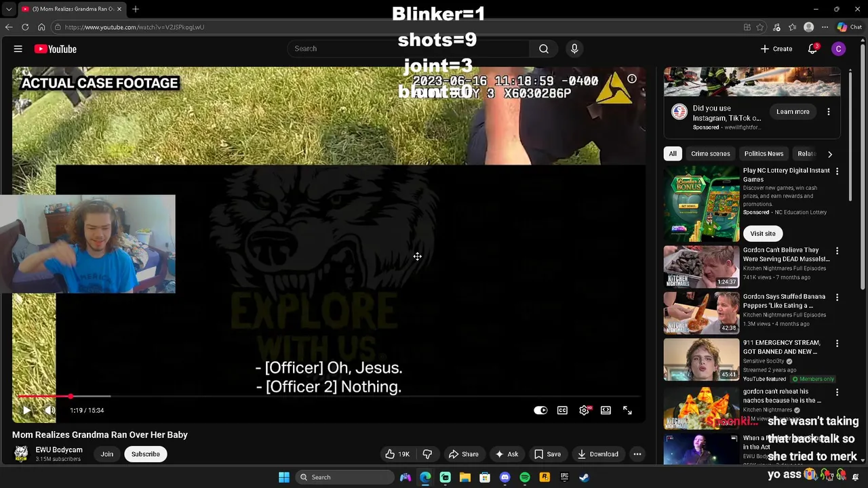
Task: Select the Politics News filter chip
Action: click(764, 154)
